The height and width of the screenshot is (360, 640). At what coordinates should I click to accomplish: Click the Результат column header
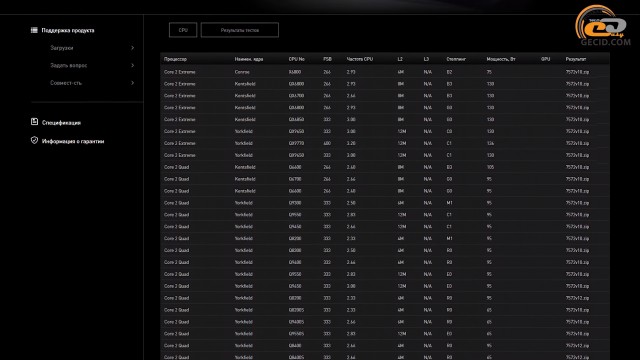576,59
